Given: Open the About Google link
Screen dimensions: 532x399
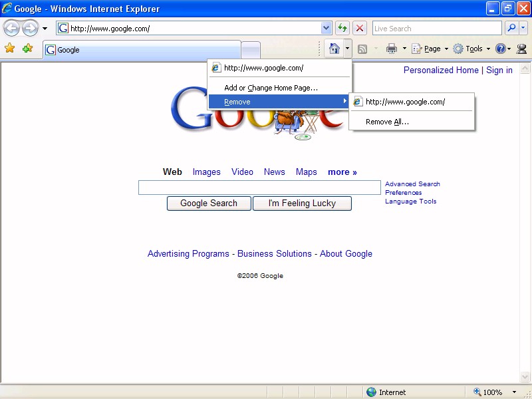Looking at the screenshot, I should (346, 254).
